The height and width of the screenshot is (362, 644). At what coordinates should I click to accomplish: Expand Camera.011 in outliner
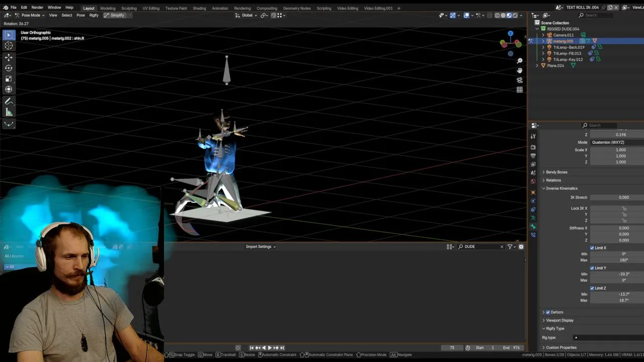click(x=543, y=35)
